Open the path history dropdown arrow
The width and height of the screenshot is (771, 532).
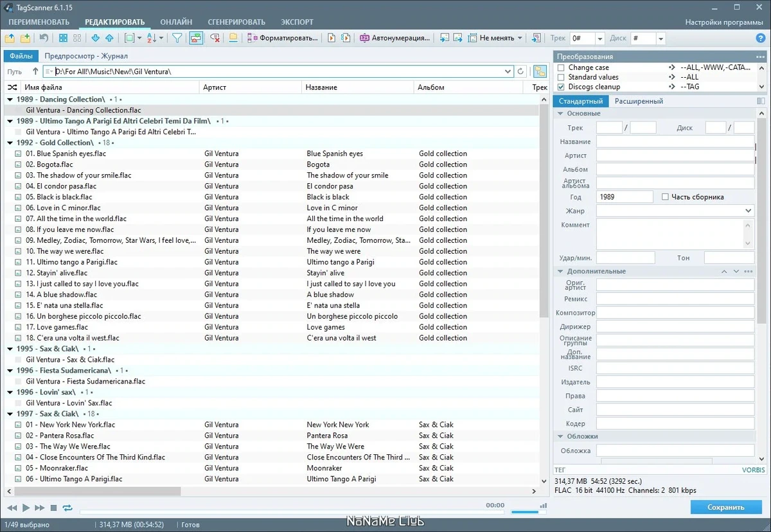tap(508, 71)
